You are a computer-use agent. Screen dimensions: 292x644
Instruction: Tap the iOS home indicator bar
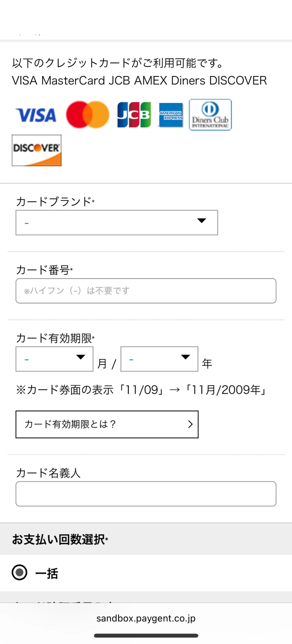pos(146,636)
